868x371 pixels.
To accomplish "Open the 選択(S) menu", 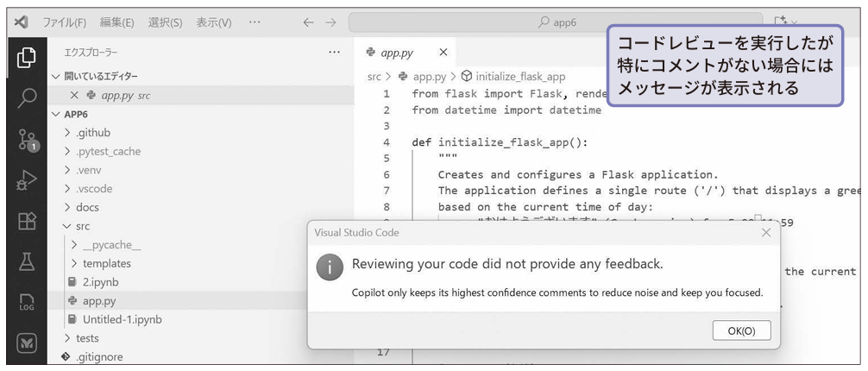I will tap(165, 22).
